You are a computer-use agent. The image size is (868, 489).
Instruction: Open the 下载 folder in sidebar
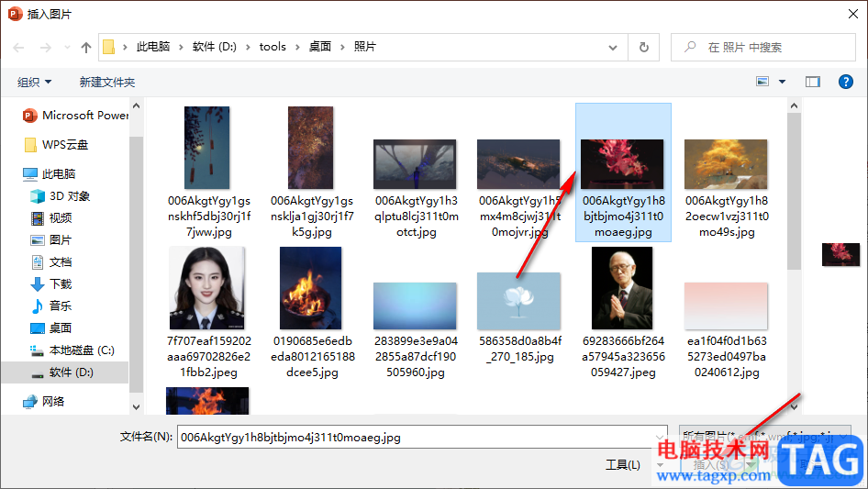coord(51,284)
